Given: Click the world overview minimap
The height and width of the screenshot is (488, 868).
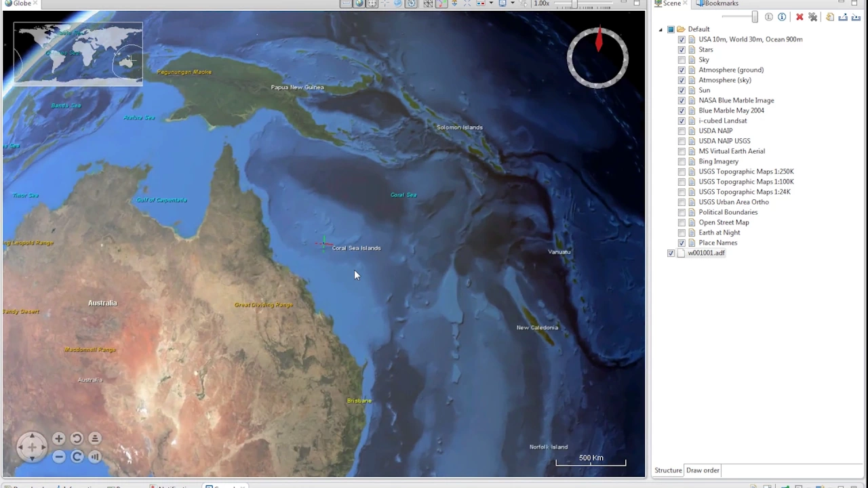Looking at the screenshot, I should tap(78, 54).
